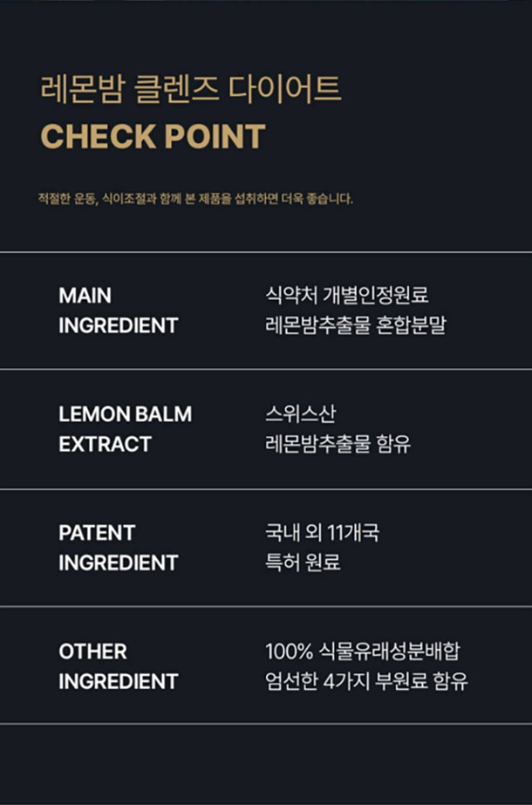Select the 레몬밤 클렌즈 다이어트 title text
Image resolution: width=532 pixels, height=805 pixels.
190,89
